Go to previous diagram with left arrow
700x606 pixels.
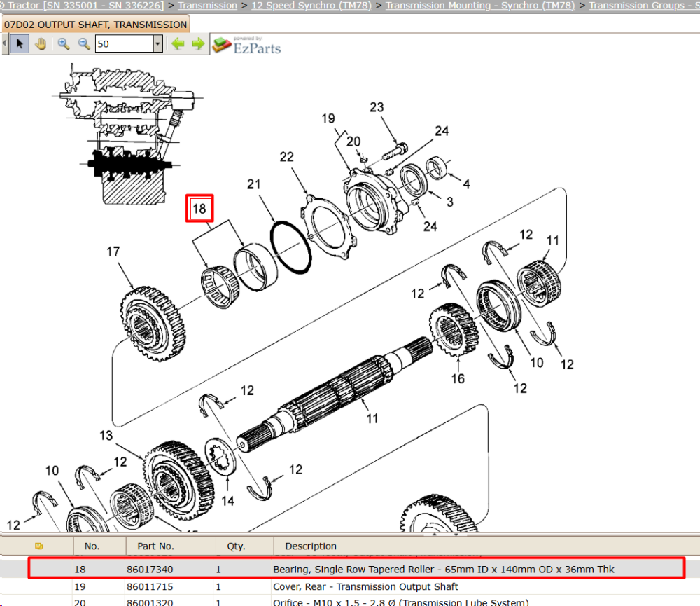click(x=178, y=44)
